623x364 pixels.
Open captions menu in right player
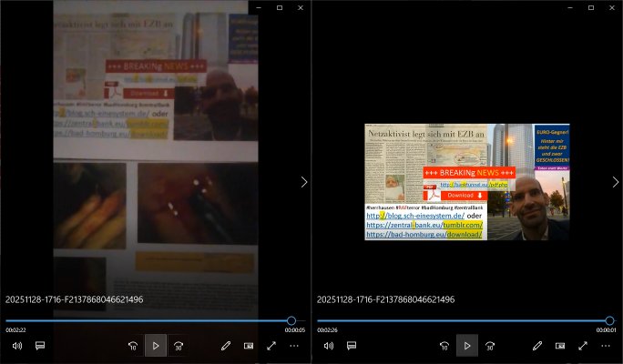tap(351, 346)
